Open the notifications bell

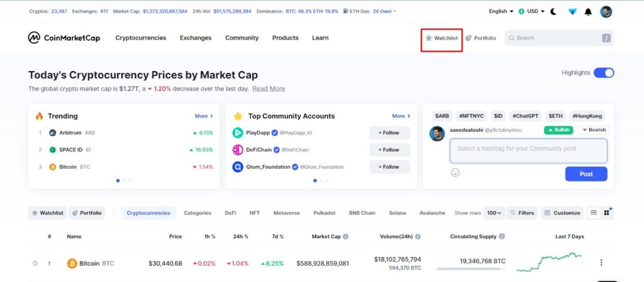click(x=588, y=12)
